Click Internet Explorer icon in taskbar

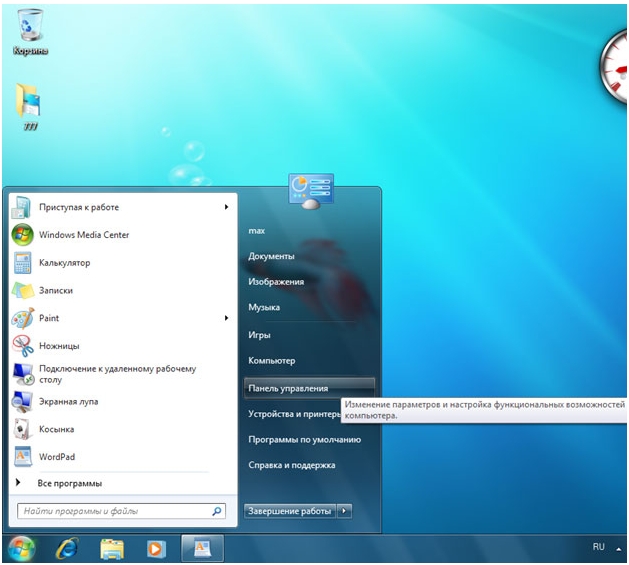pos(67,548)
